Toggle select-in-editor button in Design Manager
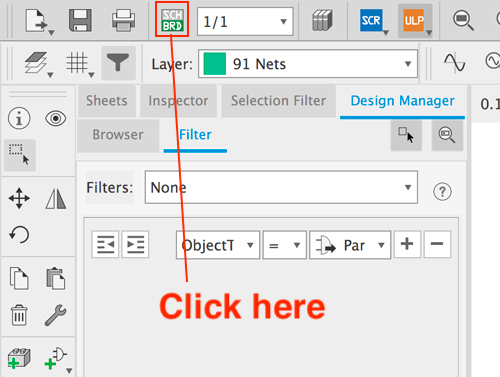Image resolution: width=500 pixels, height=377 pixels. 406,135
